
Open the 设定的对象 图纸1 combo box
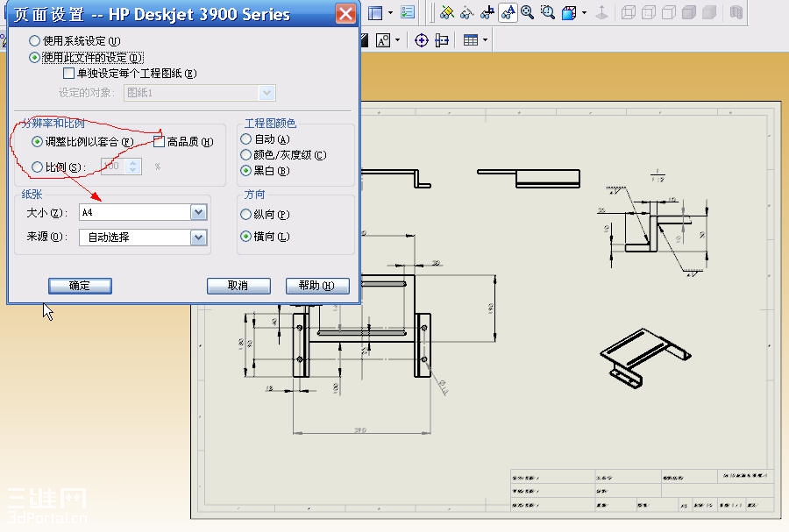(199, 93)
